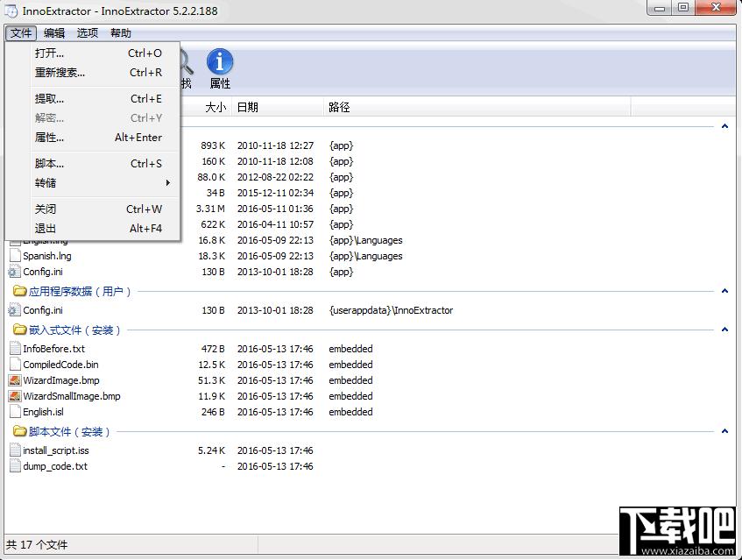Image resolution: width=742 pixels, height=560 pixels.
Task: Select the InfoBefore.txt file icon
Action: [x=15, y=349]
